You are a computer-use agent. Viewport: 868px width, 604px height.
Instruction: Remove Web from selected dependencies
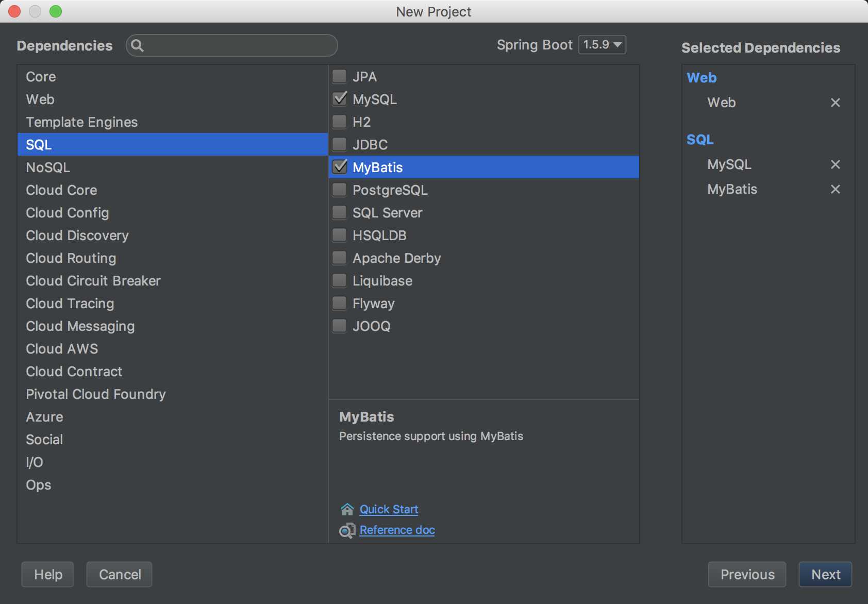(x=836, y=103)
